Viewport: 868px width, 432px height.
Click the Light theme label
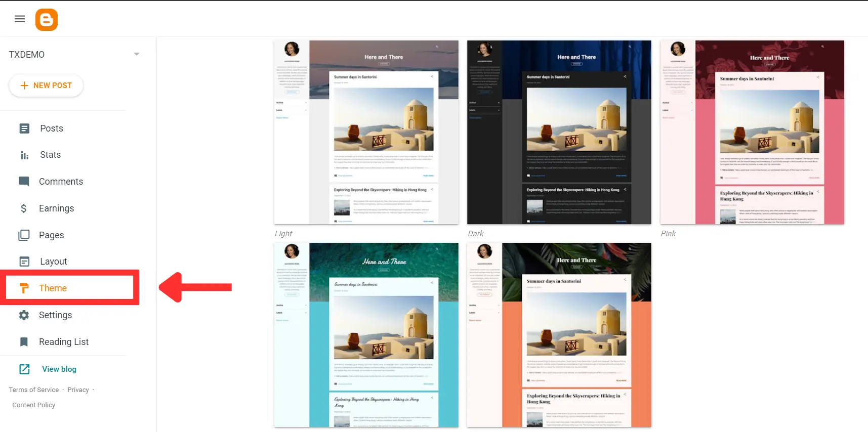tap(283, 234)
